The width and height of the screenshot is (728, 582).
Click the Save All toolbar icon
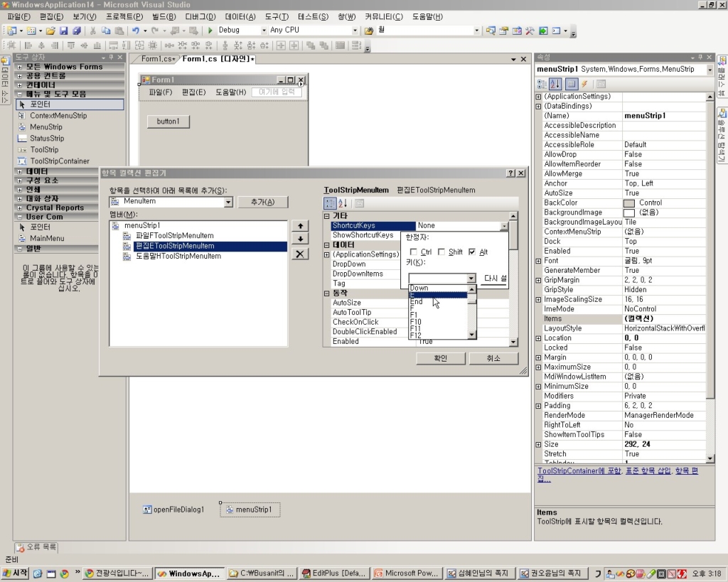(77, 31)
